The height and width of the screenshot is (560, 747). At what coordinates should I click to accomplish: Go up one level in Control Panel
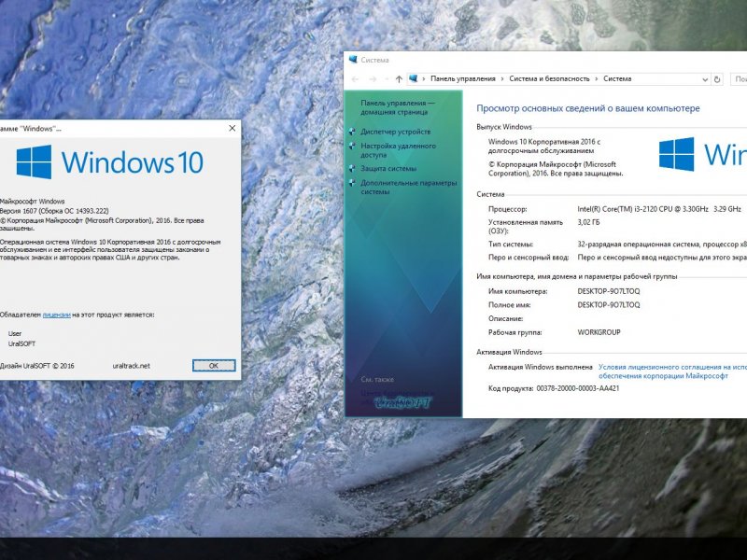pyautogui.click(x=399, y=79)
